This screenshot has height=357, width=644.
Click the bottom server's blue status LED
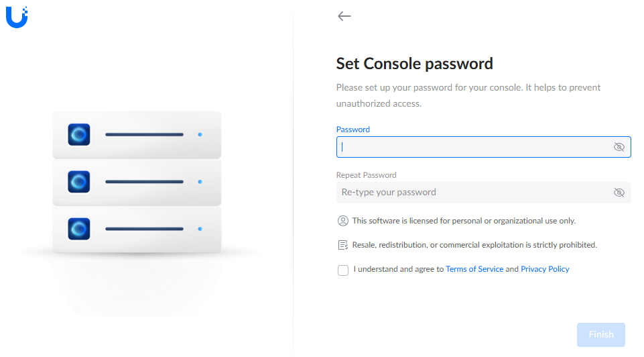(x=200, y=229)
